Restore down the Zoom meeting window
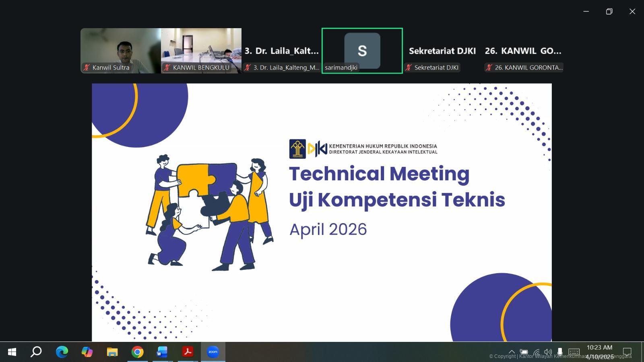Viewport: 644px width, 362px height. pyautogui.click(x=609, y=11)
